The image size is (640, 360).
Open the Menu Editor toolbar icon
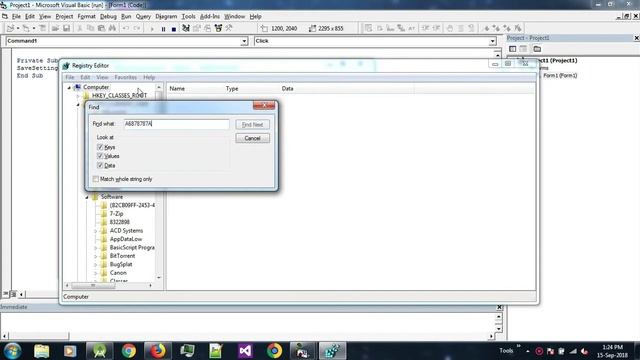tap(42, 28)
